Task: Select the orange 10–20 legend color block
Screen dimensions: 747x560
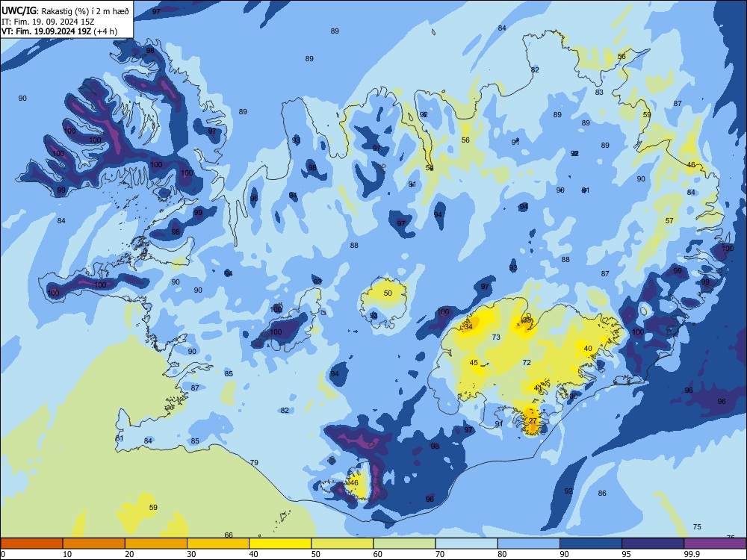Action: click(94, 544)
